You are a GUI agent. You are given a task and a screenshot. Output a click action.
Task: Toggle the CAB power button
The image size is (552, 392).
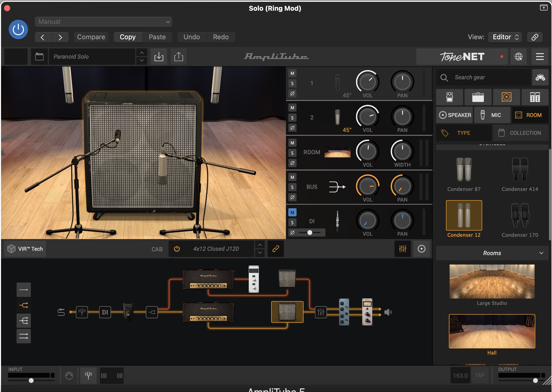(x=177, y=249)
